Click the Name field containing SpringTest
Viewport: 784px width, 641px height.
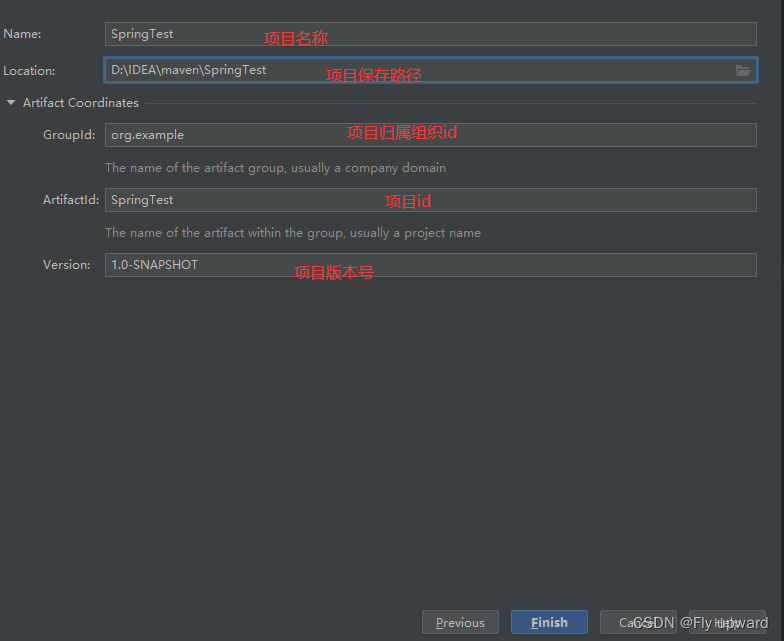430,34
